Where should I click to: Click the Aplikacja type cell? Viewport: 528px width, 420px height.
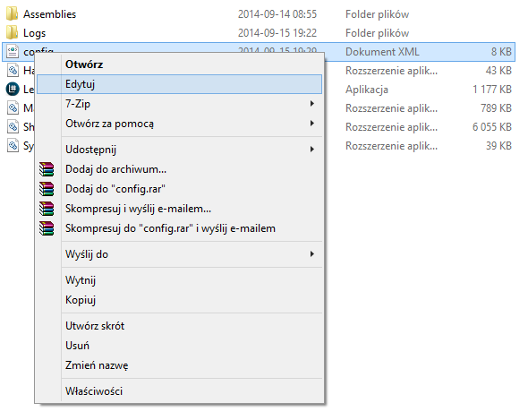[367, 90]
